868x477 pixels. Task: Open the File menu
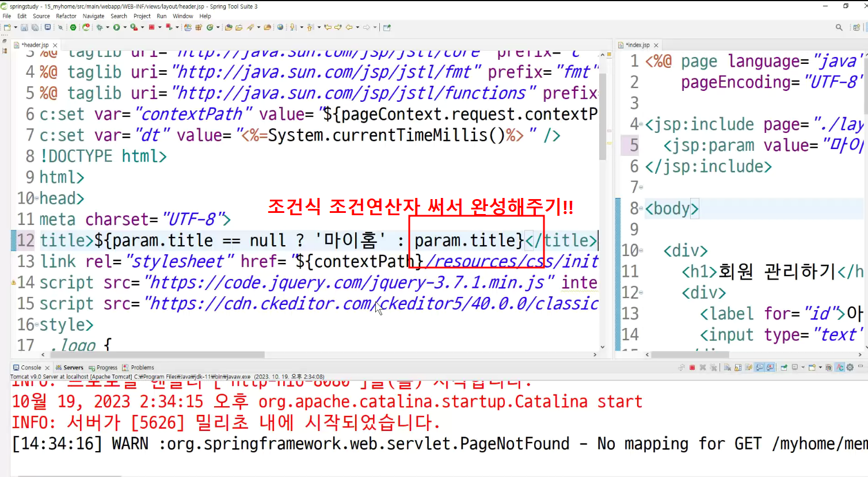click(x=7, y=16)
